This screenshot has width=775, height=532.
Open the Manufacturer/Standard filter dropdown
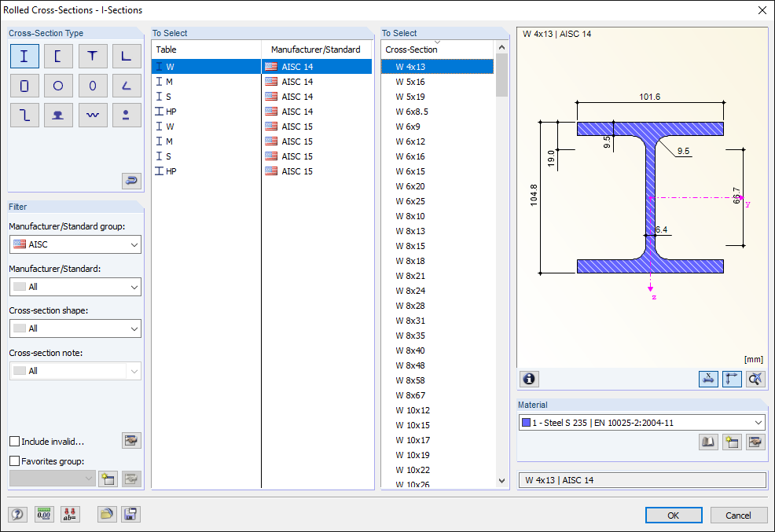pyautogui.click(x=75, y=287)
